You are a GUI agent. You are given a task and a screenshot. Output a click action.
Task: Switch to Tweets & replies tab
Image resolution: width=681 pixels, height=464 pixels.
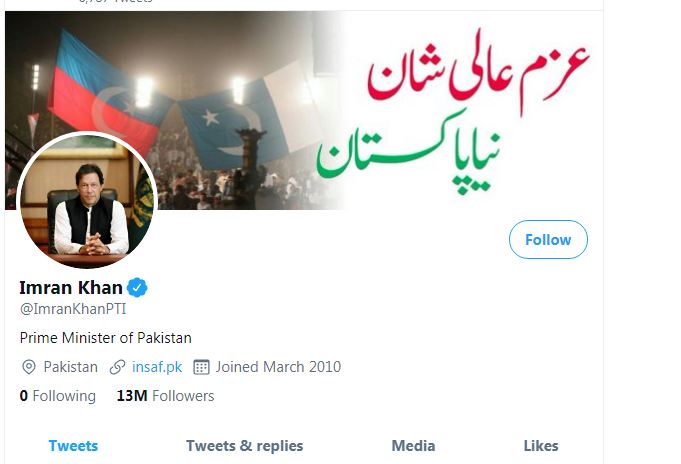(x=245, y=446)
